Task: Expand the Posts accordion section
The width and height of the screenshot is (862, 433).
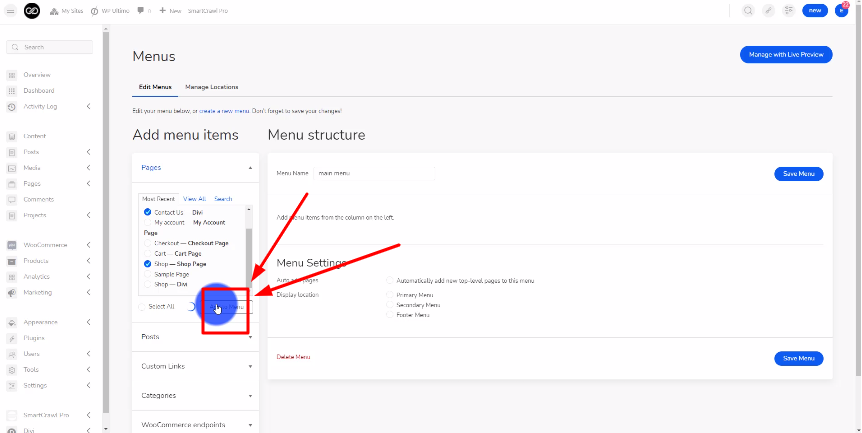Action: tap(195, 337)
